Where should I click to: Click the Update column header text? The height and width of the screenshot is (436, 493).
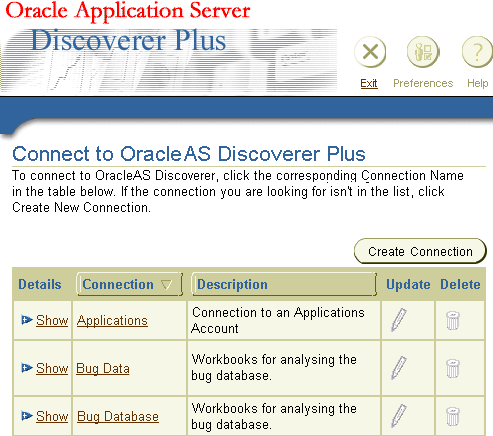coord(408,284)
